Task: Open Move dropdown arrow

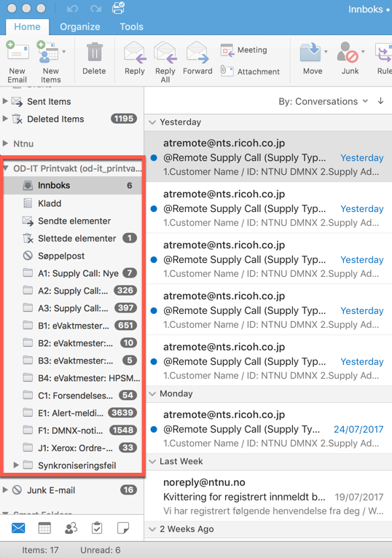Action: point(326,52)
